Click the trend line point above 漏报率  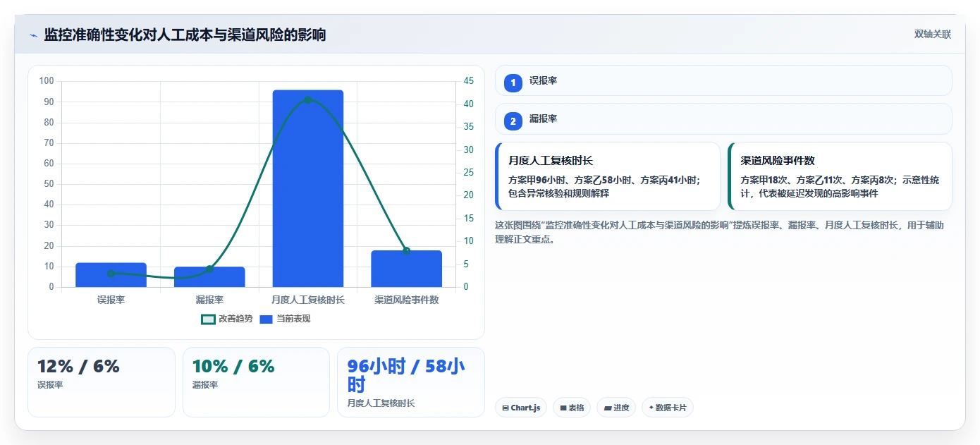[209, 269]
